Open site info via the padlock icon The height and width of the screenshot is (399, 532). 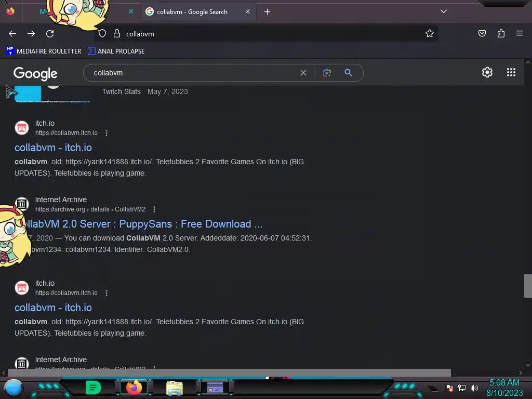(x=117, y=34)
